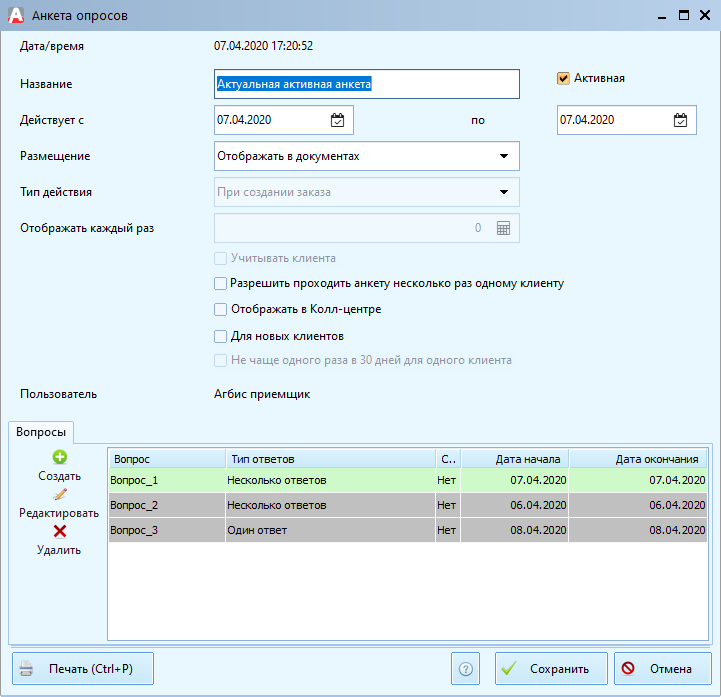Check 'Отображать в Колл-центре' option
721x697 pixels.
[x=220, y=309]
